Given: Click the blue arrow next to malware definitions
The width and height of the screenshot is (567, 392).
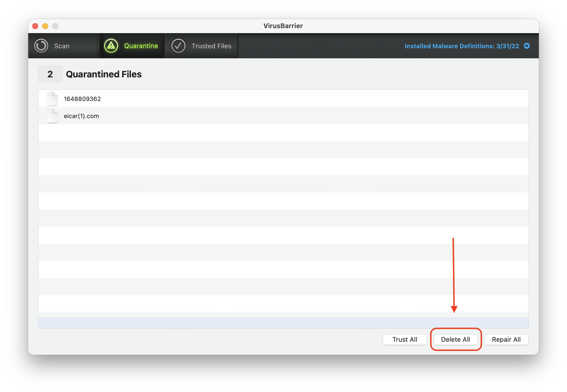Looking at the screenshot, I should [x=527, y=46].
